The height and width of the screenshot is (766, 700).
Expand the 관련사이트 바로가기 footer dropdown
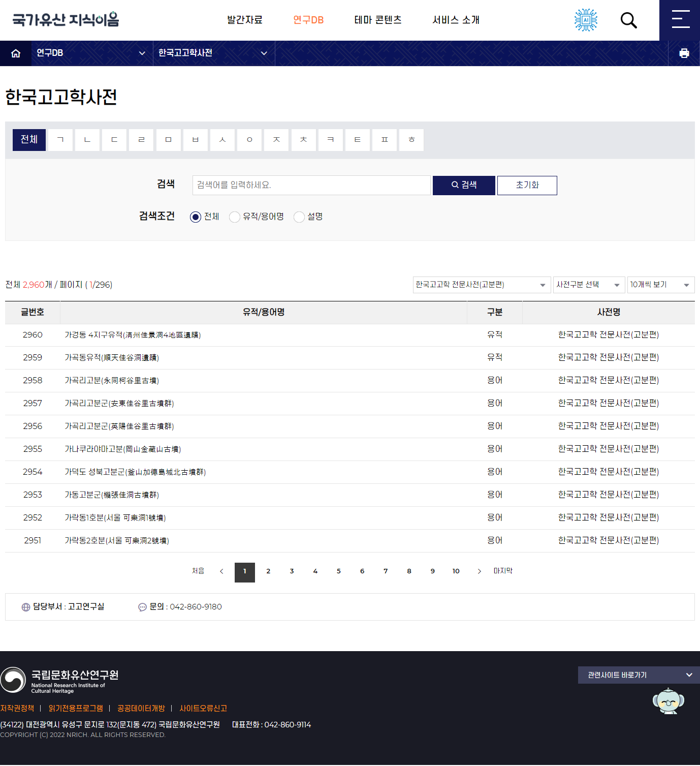coord(639,675)
